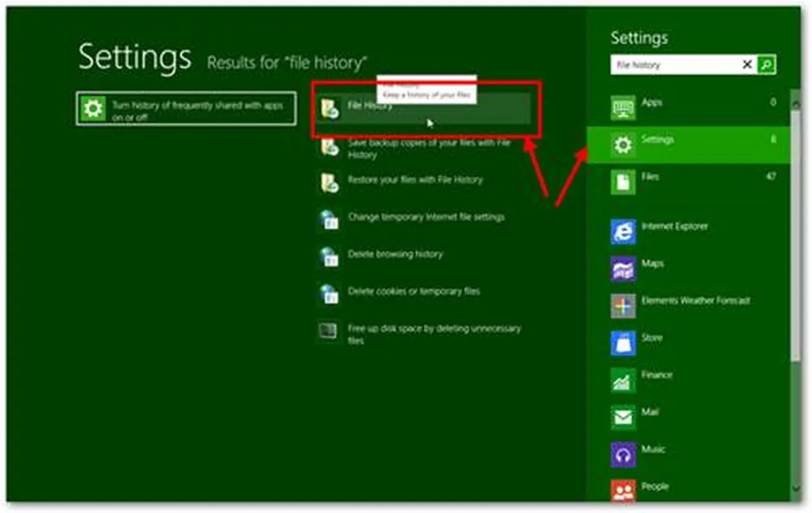Click the Save backup copies folder icon
This screenshot has height=513, width=812.
(329, 146)
